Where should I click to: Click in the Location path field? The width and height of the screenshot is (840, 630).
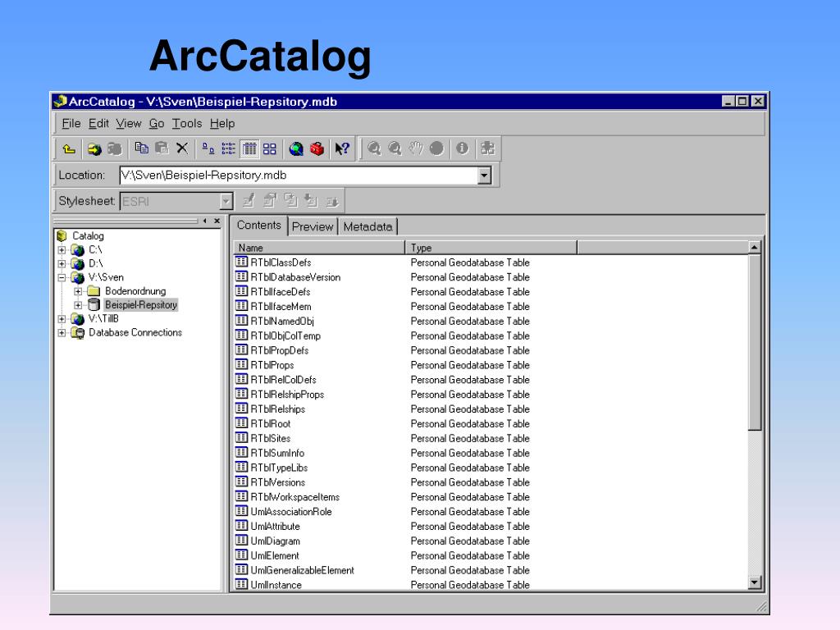pyautogui.click(x=299, y=176)
